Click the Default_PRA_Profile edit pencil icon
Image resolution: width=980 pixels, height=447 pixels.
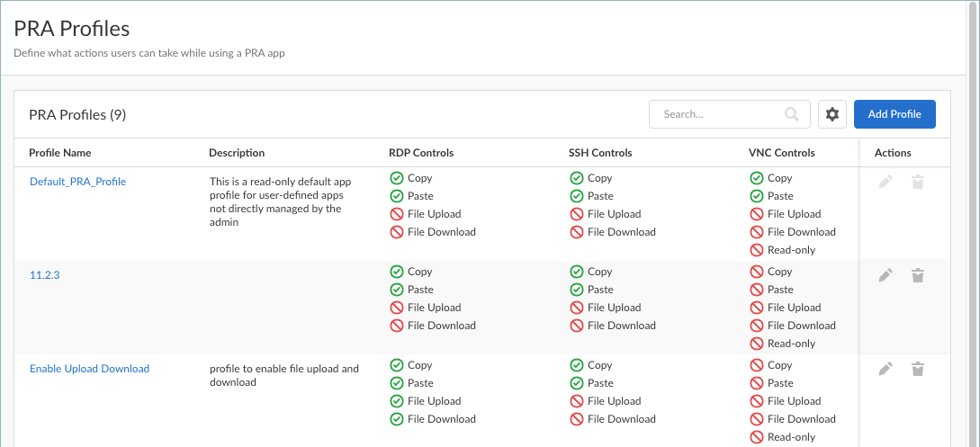(x=886, y=182)
